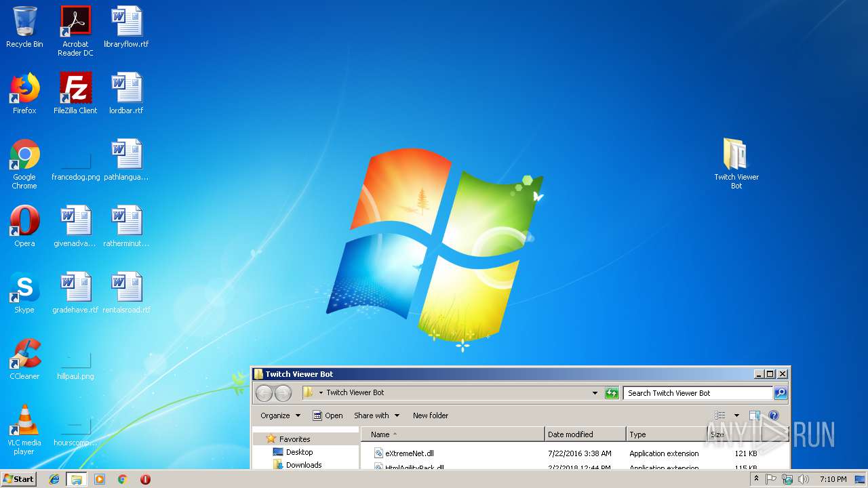Refresh the Twitch Viewer Bot folder
Screen dimensions: 868x488
pos(612,393)
